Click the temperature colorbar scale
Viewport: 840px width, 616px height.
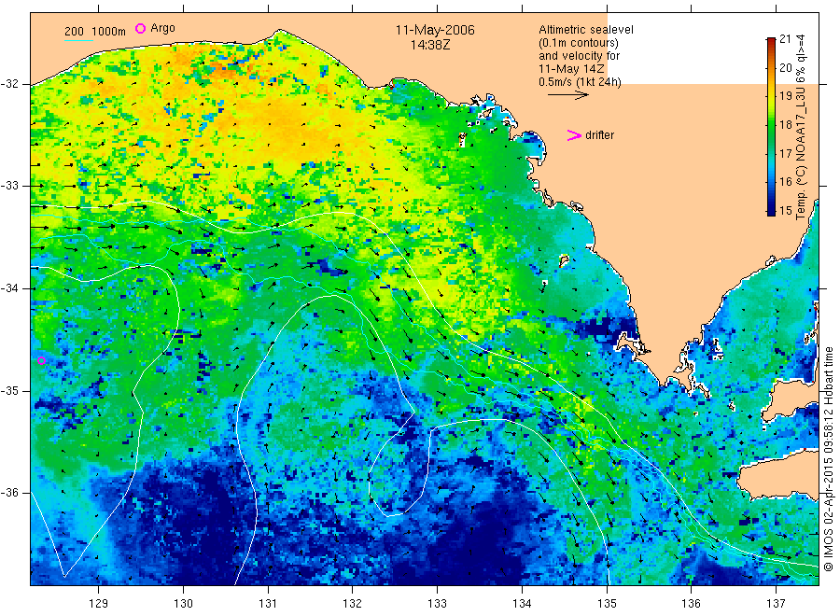[771, 127]
